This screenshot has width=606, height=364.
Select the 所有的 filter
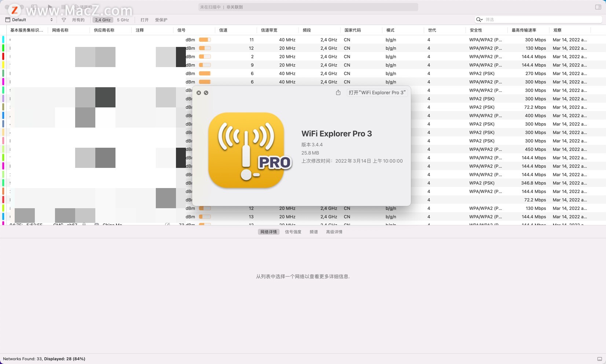click(x=78, y=20)
